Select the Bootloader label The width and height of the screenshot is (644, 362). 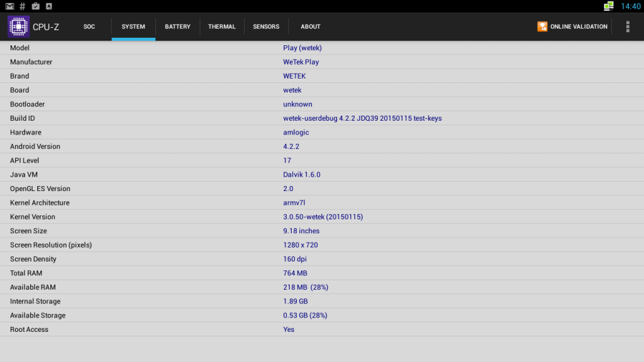coord(28,104)
